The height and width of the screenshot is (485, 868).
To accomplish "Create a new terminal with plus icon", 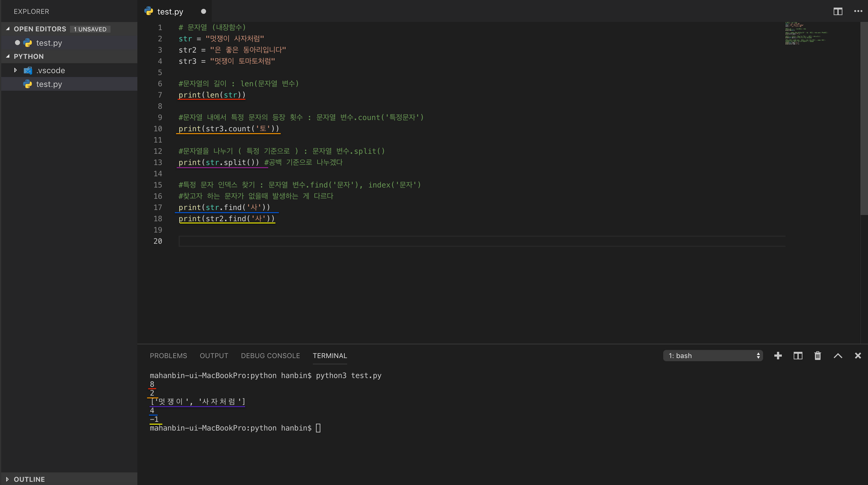I will [x=778, y=356].
